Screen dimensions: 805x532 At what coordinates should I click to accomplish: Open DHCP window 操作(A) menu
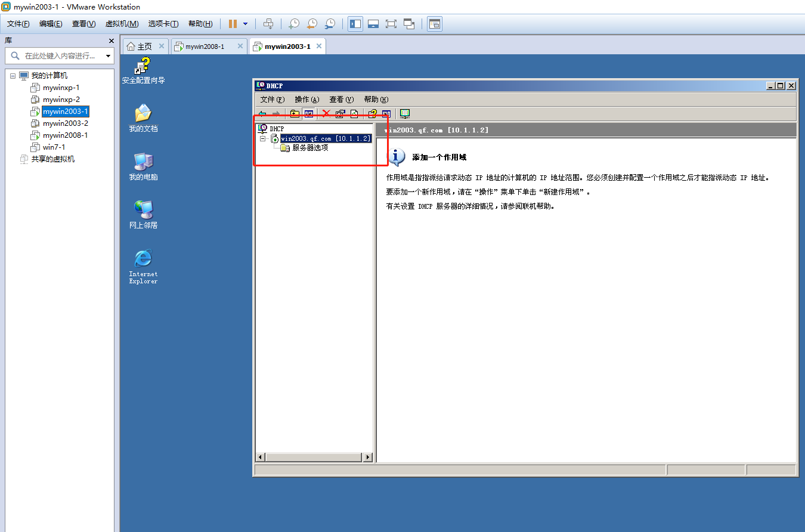(x=307, y=100)
